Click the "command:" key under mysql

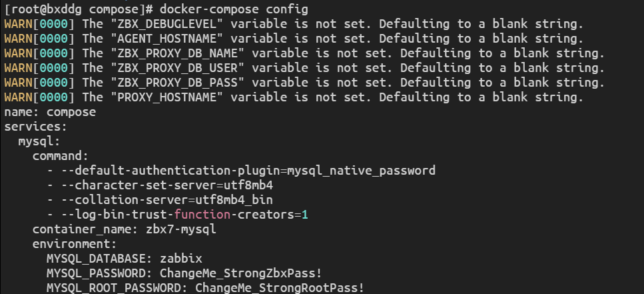pos(61,155)
